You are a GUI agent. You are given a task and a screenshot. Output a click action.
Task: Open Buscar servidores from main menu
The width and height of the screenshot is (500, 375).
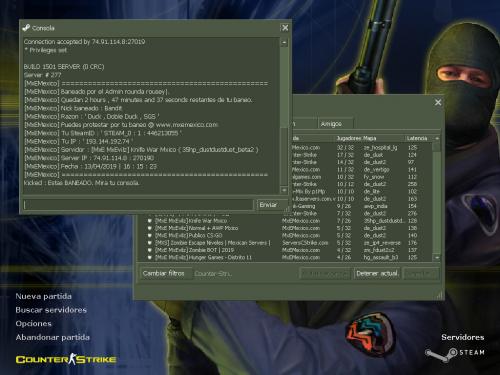tap(51, 310)
